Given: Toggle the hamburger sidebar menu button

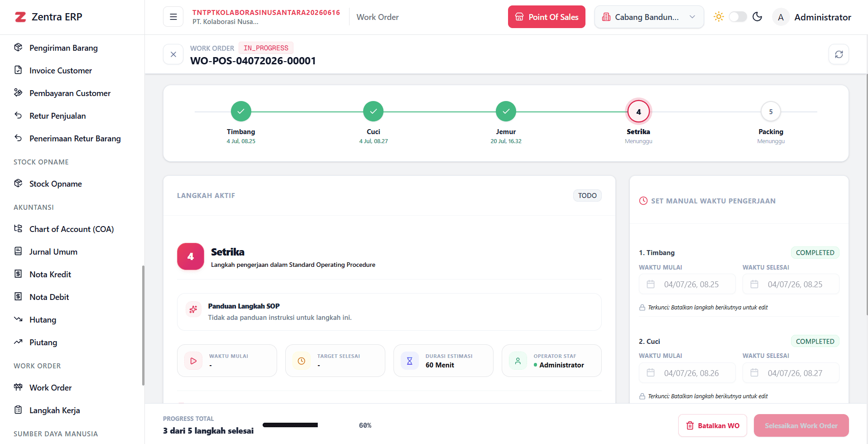Looking at the screenshot, I should pos(173,17).
